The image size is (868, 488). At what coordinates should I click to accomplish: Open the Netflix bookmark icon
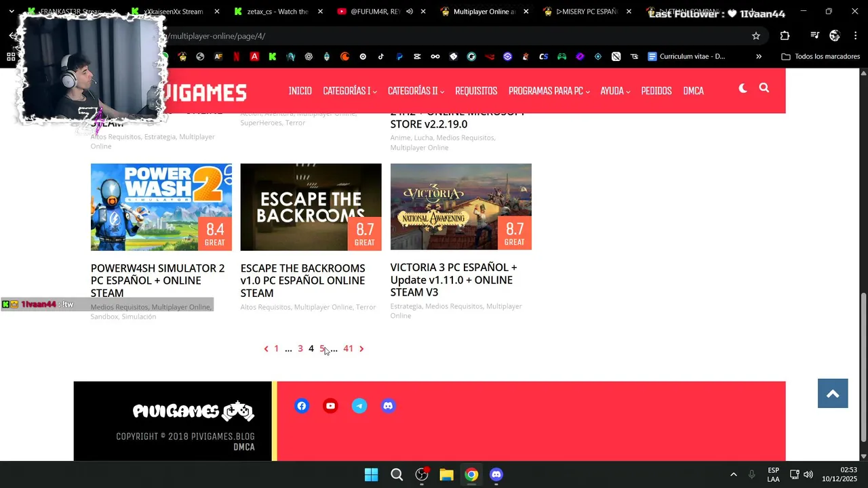pos(236,57)
